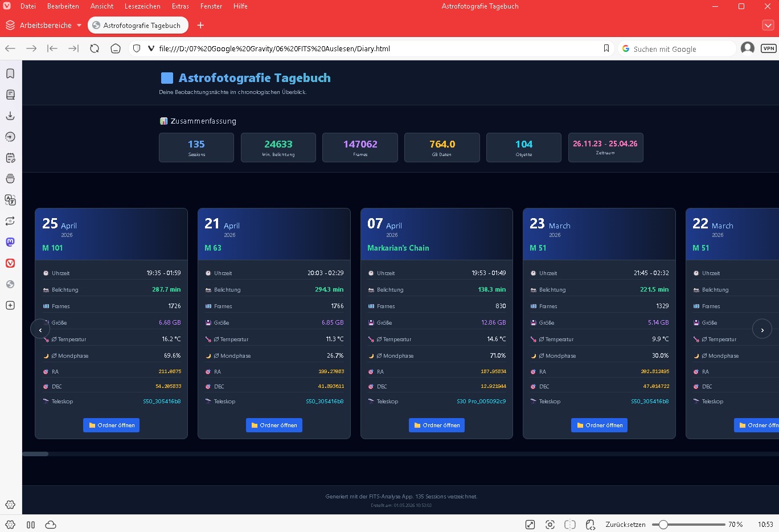Open settings gear at sidebar bottom
This screenshot has width=779, height=532.
click(10, 505)
